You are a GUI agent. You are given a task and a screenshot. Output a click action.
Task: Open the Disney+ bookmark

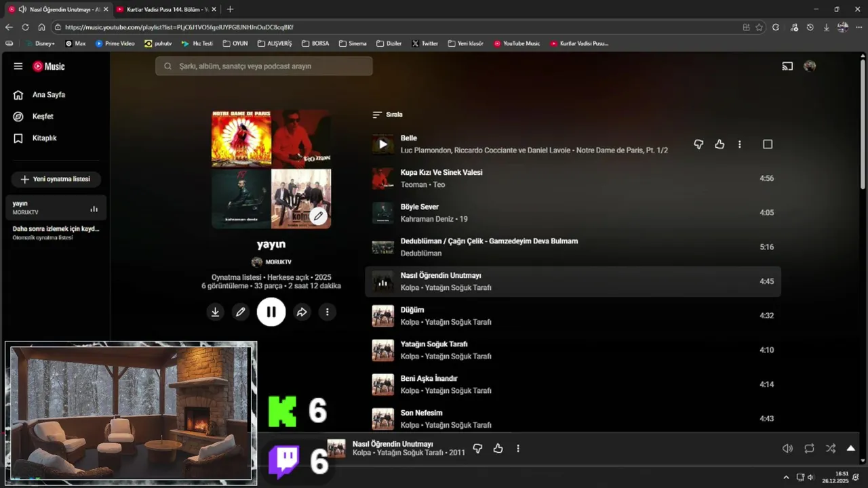(40, 43)
